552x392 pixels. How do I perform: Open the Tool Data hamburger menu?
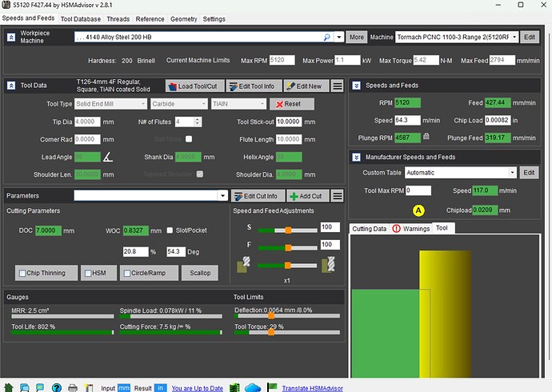point(338,86)
